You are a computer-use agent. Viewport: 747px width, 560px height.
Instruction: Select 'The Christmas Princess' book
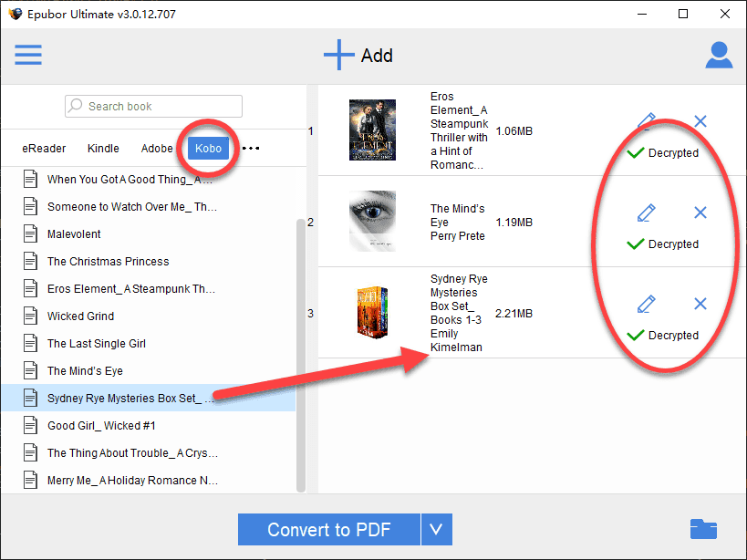tap(149, 261)
